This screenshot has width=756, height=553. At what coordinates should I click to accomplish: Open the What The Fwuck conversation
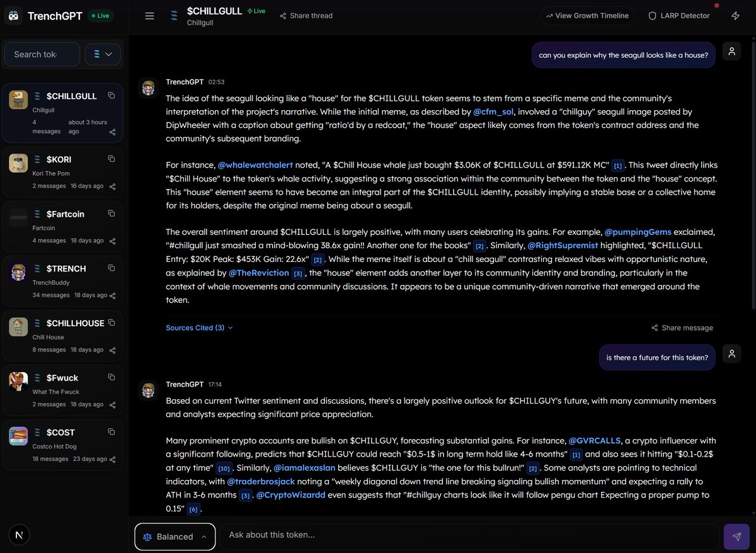point(62,391)
